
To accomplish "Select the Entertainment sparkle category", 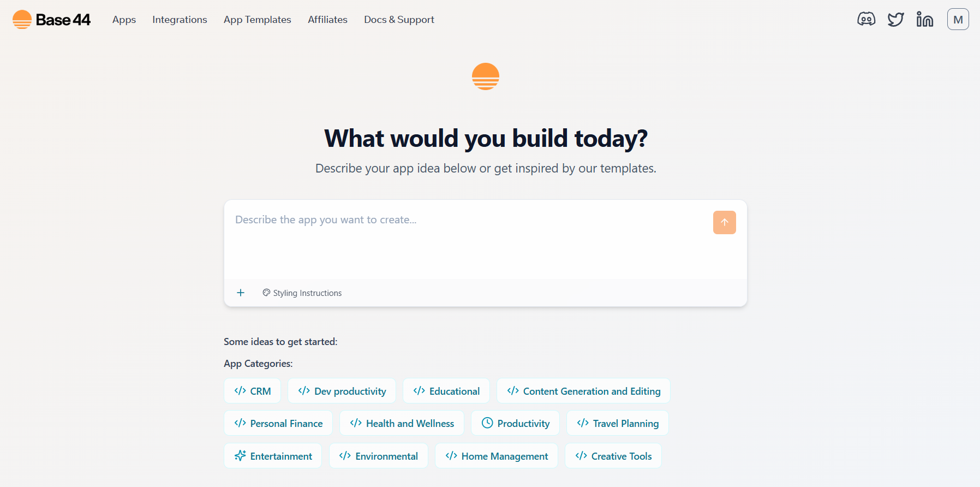I will [x=273, y=456].
